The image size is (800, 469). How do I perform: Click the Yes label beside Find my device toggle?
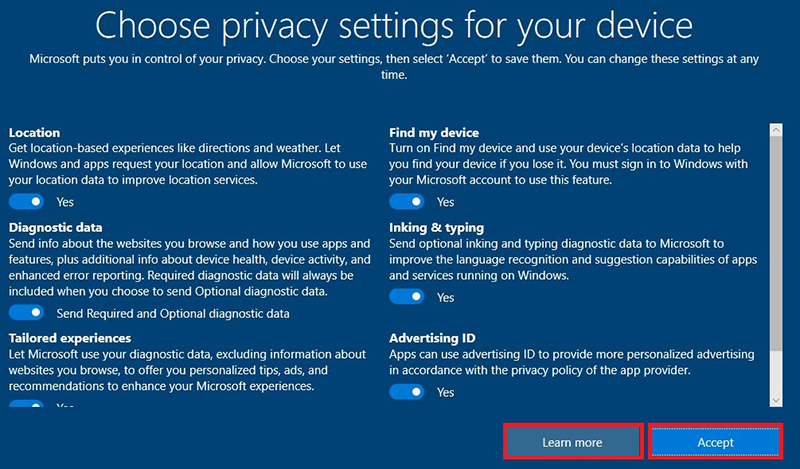pos(445,202)
